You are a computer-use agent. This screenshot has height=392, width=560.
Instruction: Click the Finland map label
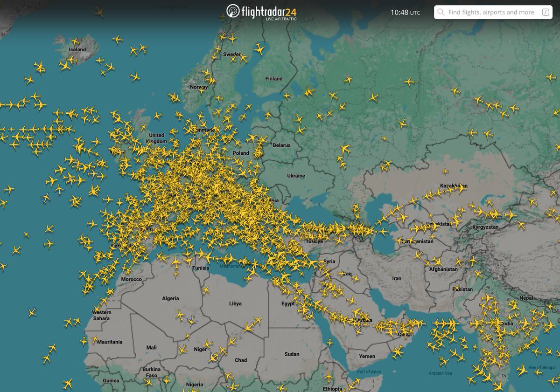pyautogui.click(x=274, y=79)
